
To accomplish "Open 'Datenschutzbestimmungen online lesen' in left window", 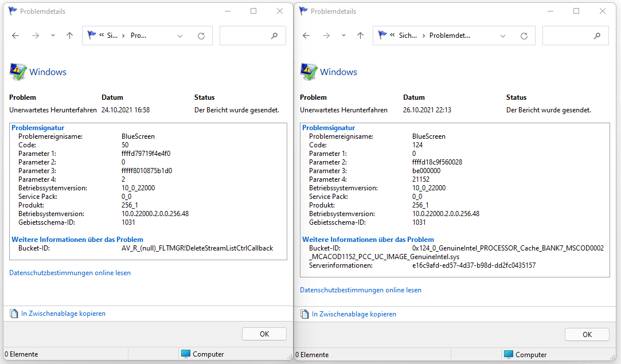I will (70, 273).
